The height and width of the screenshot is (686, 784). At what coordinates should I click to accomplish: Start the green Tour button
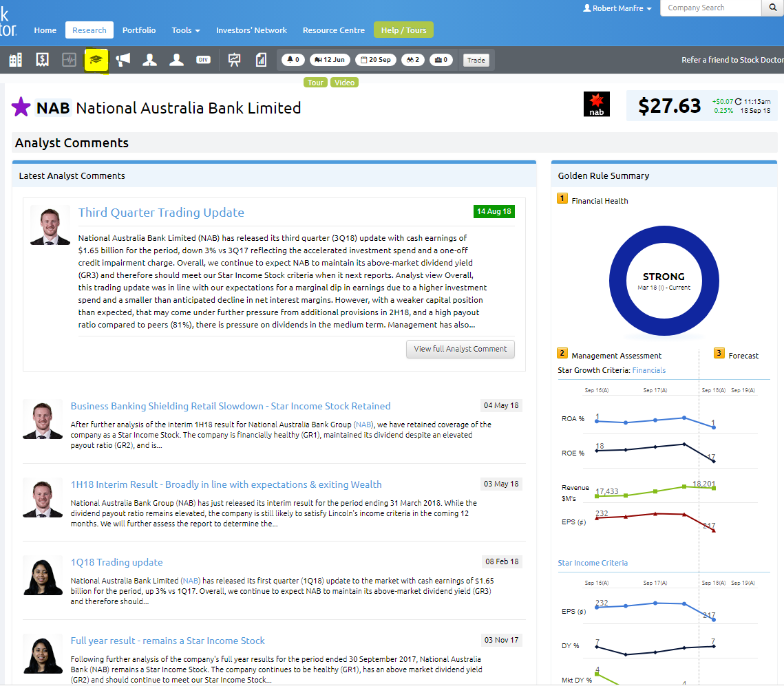coord(315,83)
